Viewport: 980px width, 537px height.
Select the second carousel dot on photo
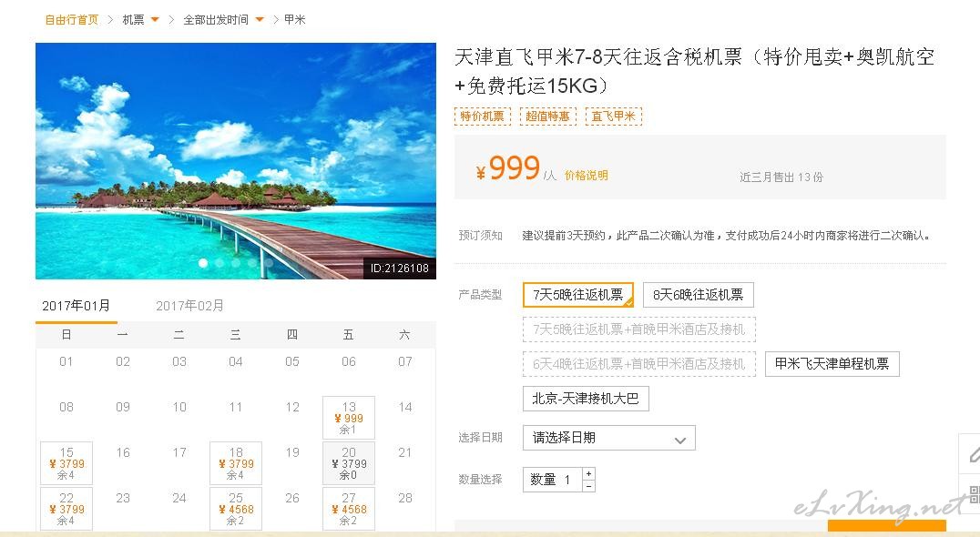pos(219,263)
